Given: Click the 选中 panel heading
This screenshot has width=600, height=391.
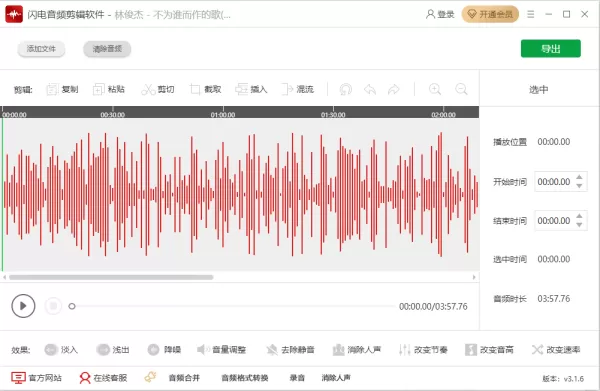Looking at the screenshot, I should (538, 90).
